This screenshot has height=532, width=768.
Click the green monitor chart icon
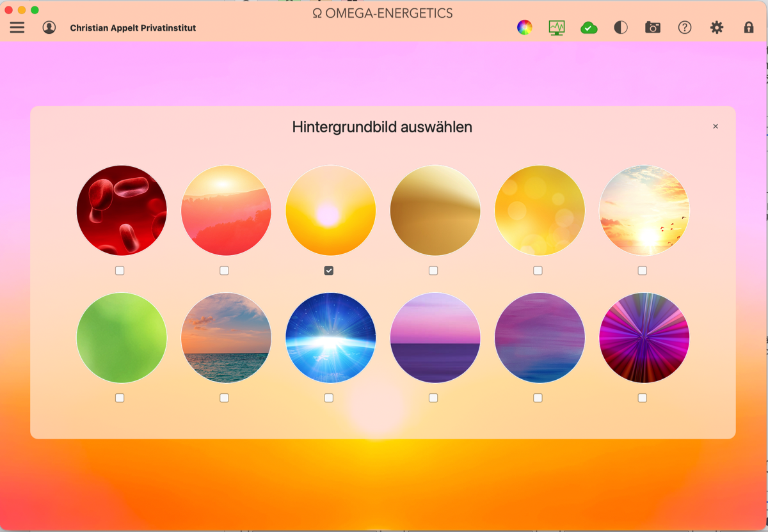click(x=557, y=27)
